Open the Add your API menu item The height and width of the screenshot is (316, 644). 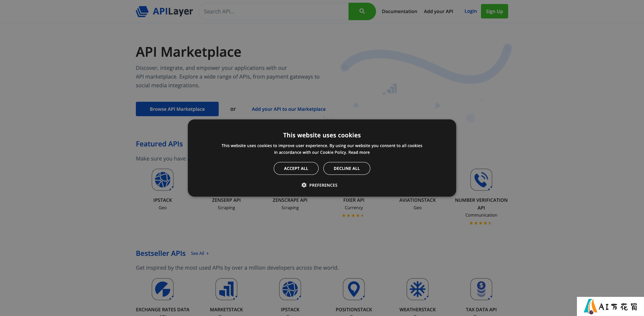click(x=438, y=11)
